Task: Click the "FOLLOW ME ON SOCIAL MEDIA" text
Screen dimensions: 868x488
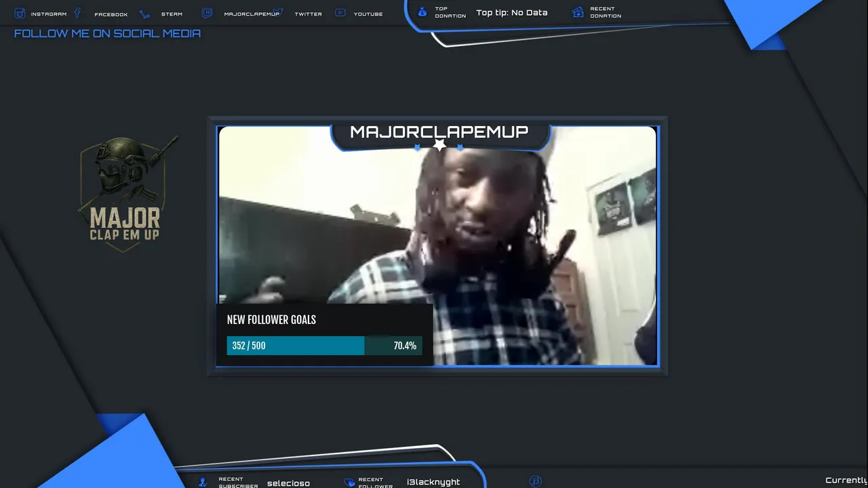Action: click(107, 33)
